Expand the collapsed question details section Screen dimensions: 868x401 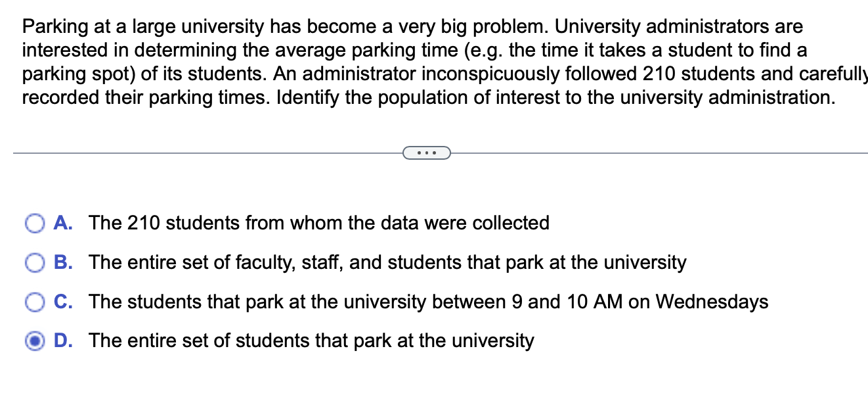427,153
